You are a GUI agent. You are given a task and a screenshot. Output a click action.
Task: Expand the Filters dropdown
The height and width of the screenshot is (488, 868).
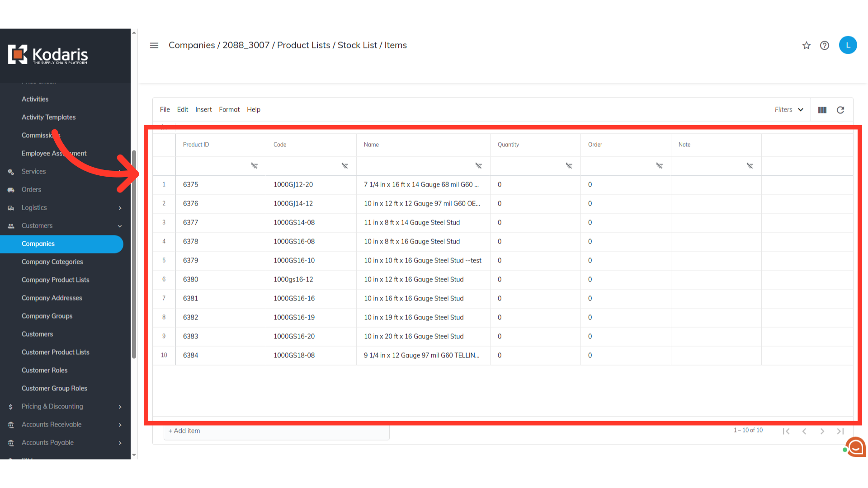coord(789,110)
